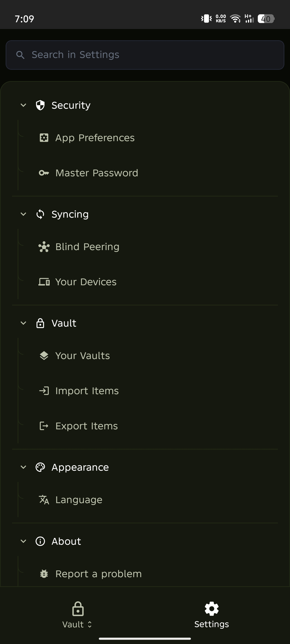Image resolution: width=290 pixels, height=644 pixels.
Task: Open App Preferences settings
Action: pos(95,138)
